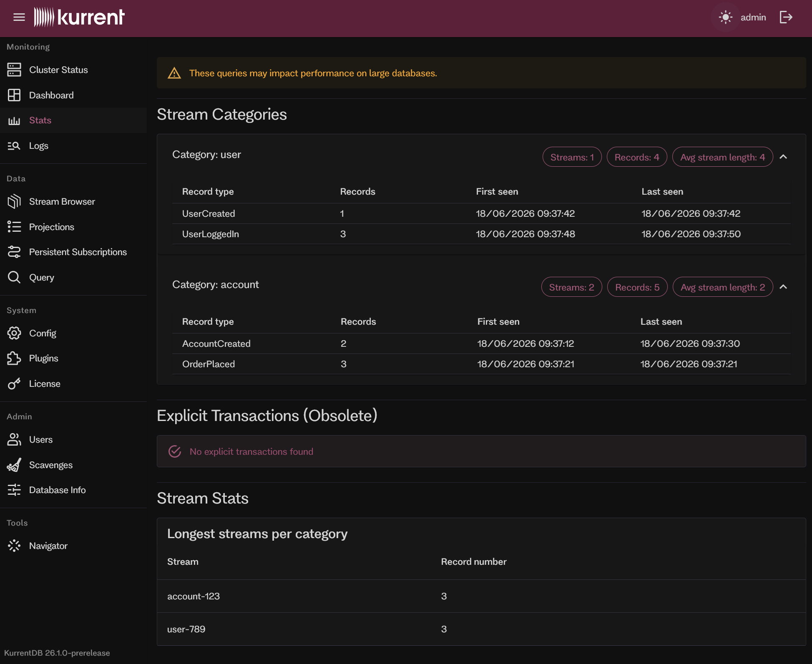Click user category Records: 4 badge
This screenshot has height=664, width=812.
637,157
